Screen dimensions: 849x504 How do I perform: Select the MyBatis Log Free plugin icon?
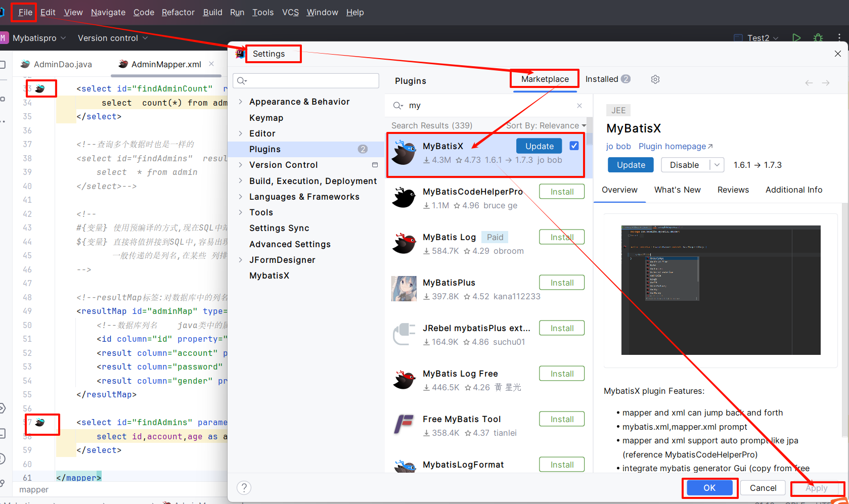404,380
